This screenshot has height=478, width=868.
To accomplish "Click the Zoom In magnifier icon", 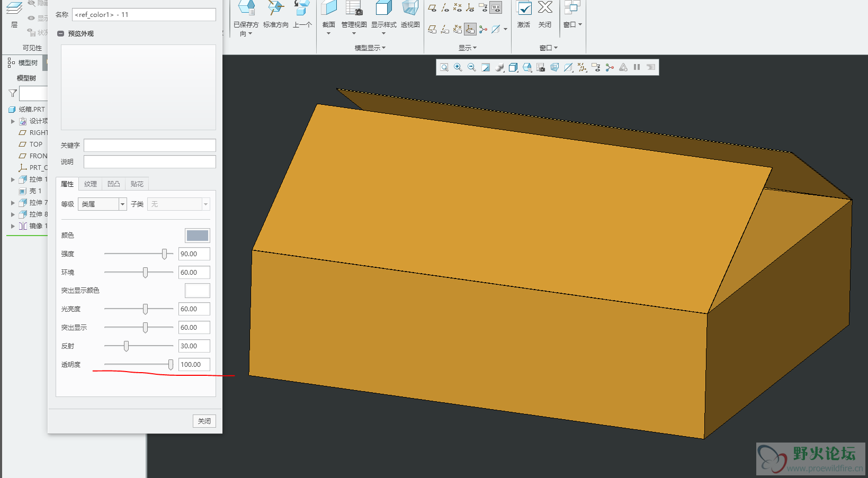I will pos(458,67).
